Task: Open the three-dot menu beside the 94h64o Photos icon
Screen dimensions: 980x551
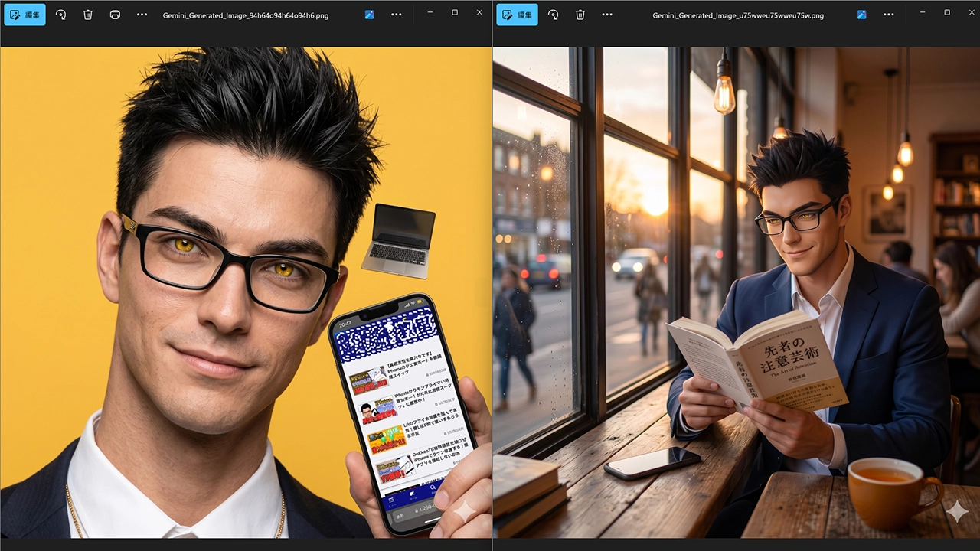Action: [396, 15]
